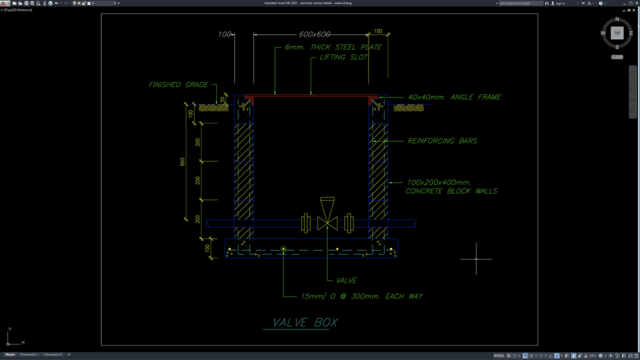Select the FINISHED GRADE label text
The image size is (640, 360).
[x=178, y=84]
